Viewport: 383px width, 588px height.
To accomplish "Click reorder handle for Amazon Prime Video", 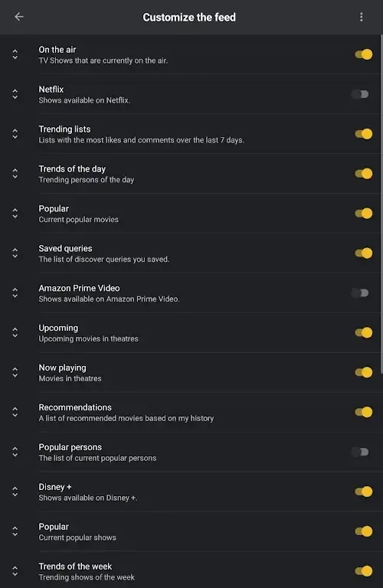I will (x=15, y=293).
